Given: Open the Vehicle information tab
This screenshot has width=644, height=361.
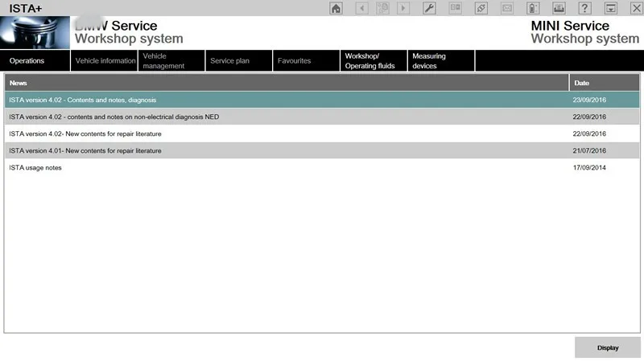Looking at the screenshot, I should pyautogui.click(x=105, y=61).
